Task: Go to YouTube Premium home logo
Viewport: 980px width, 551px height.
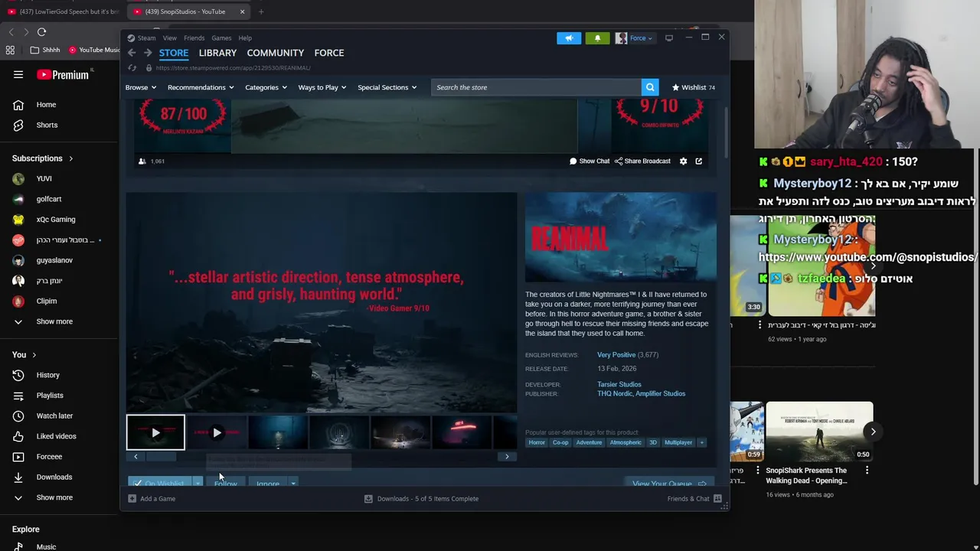Action: click(x=64, y=75)
